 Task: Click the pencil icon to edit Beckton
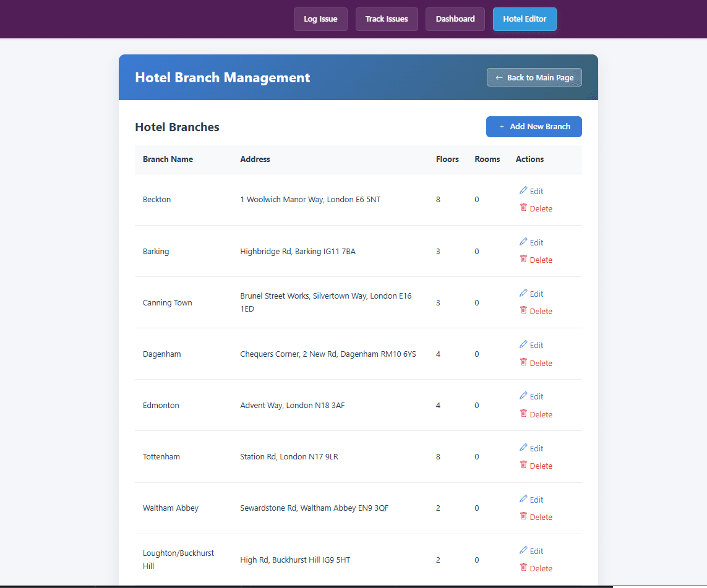coord(523,190)
